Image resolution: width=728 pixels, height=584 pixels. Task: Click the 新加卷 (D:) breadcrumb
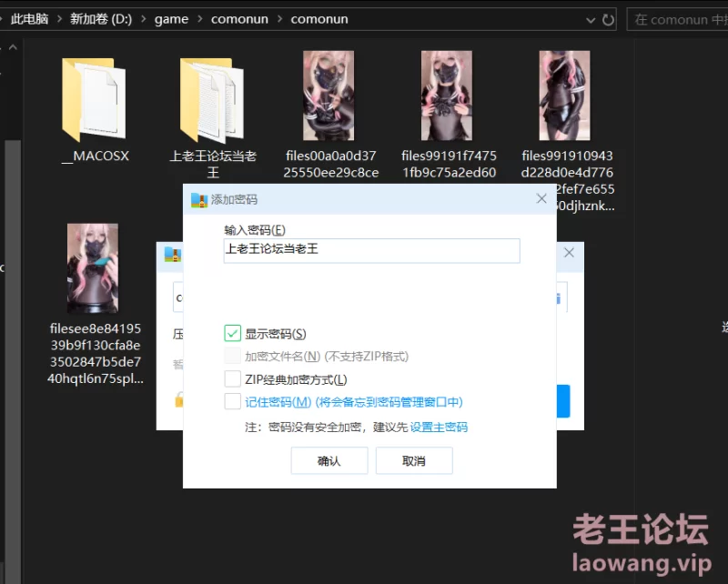pyautogui.click(x=101, y=19)
